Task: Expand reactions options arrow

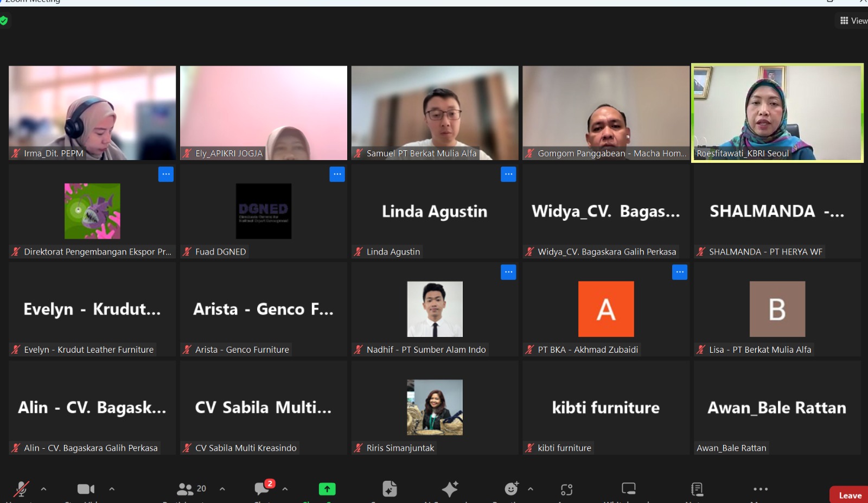Action: (x=531, y=489)
